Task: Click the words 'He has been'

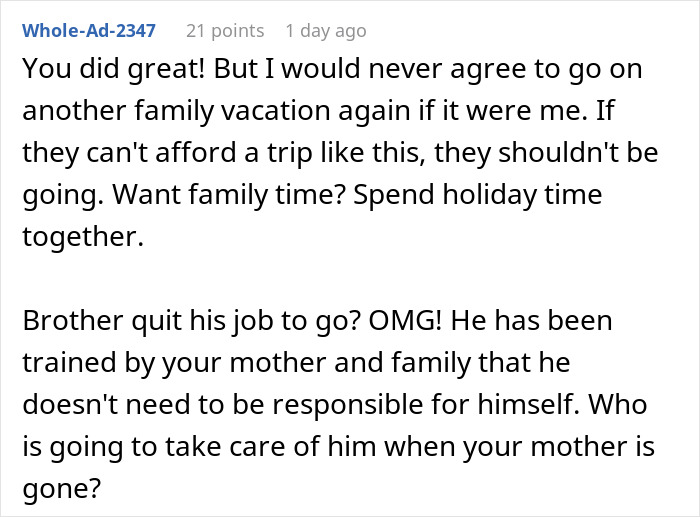Action: coord(531,321)
